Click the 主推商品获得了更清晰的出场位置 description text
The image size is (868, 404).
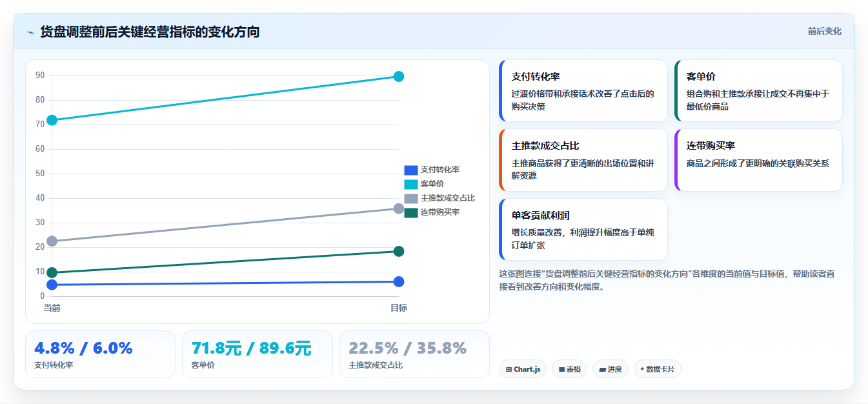pos(583,169)
